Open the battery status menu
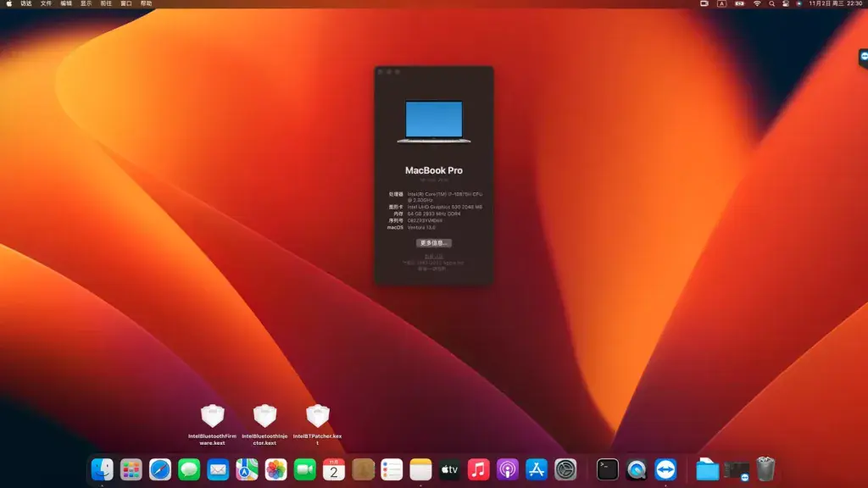 coord(739,4)
